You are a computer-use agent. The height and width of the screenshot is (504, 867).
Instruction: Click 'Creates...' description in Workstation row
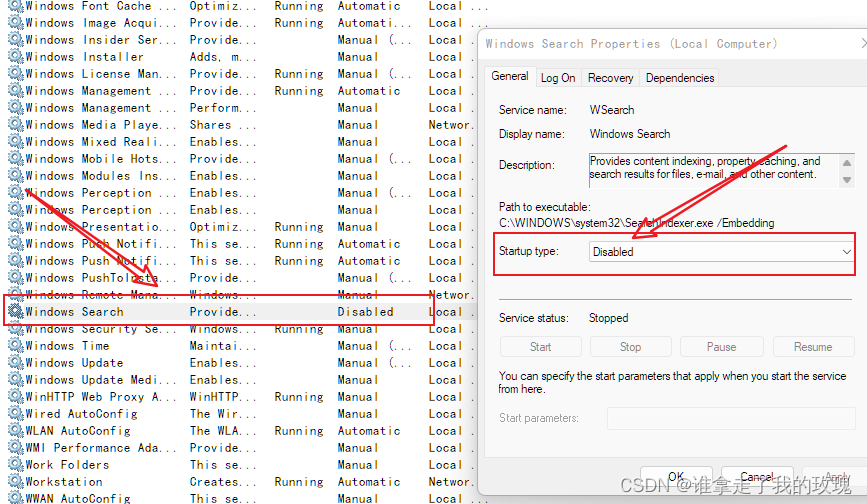(x=223, y=482)
